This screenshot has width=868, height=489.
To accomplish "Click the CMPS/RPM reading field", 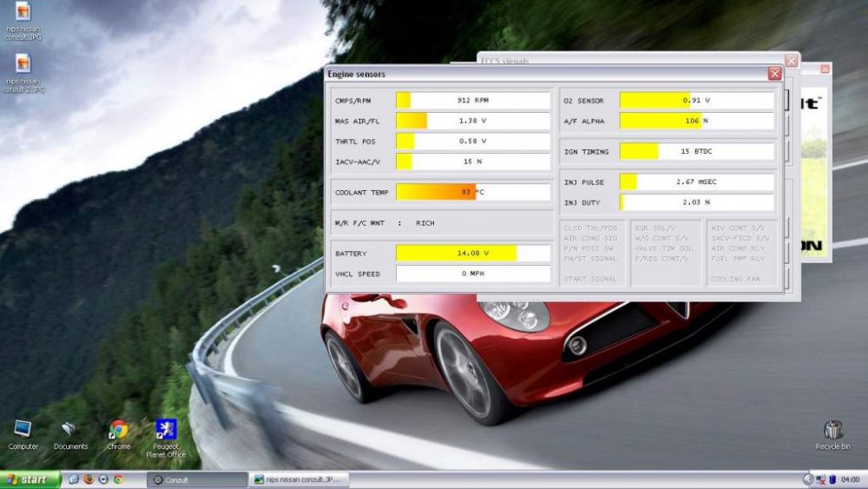I will click(x=473, y=100).
